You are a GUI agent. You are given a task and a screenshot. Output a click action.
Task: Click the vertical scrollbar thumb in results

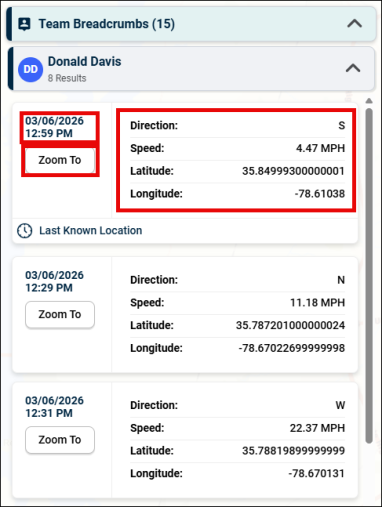point(369,276)
